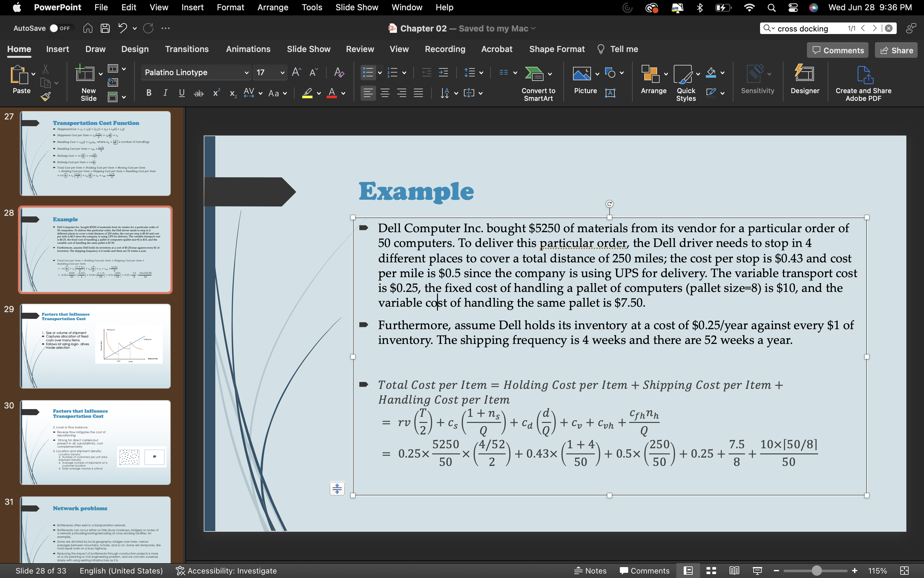Screen dimensions: 924x578
Task: Click the Fit Slide to Window icon
Action: 904,571
